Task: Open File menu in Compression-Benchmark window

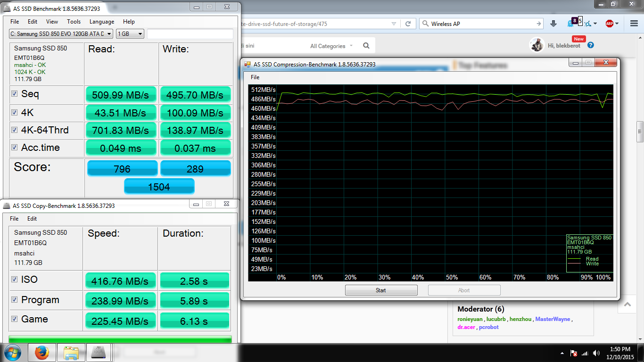Action: click(x=255, y=77)
